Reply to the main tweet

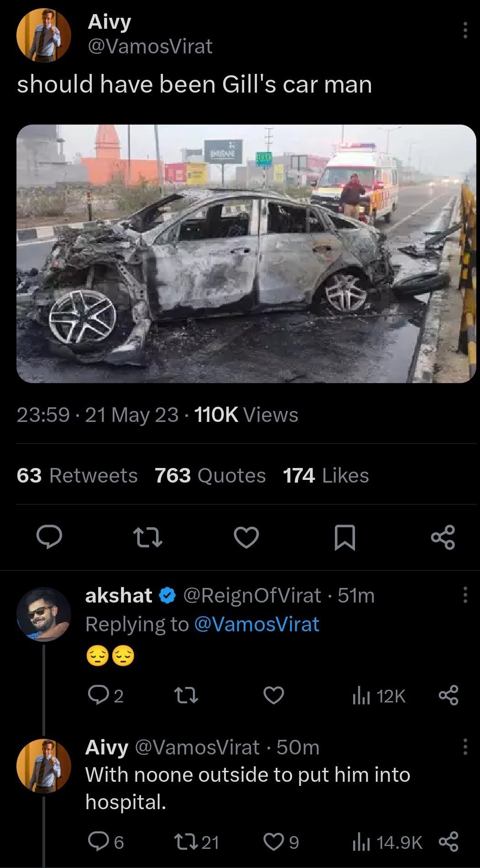point(49,537)
